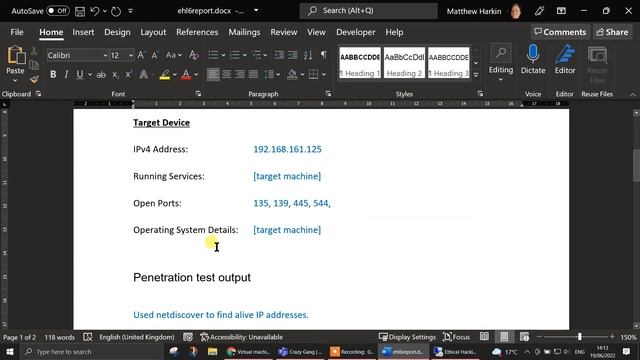The width and height of the screenshot is (640, 360).
Task: Apply red font color
Action: pyautogui.click(x=186, y=74)
